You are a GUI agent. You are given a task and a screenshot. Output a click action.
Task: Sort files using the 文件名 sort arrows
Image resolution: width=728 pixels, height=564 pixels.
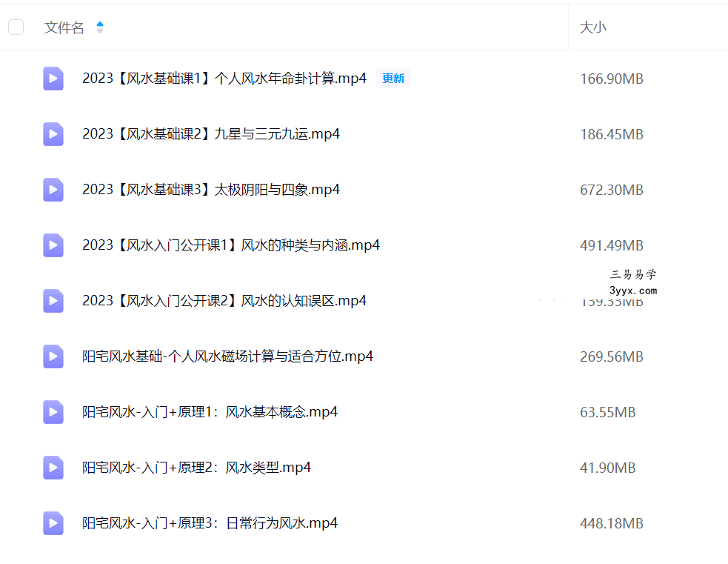(x=100, y=27)
